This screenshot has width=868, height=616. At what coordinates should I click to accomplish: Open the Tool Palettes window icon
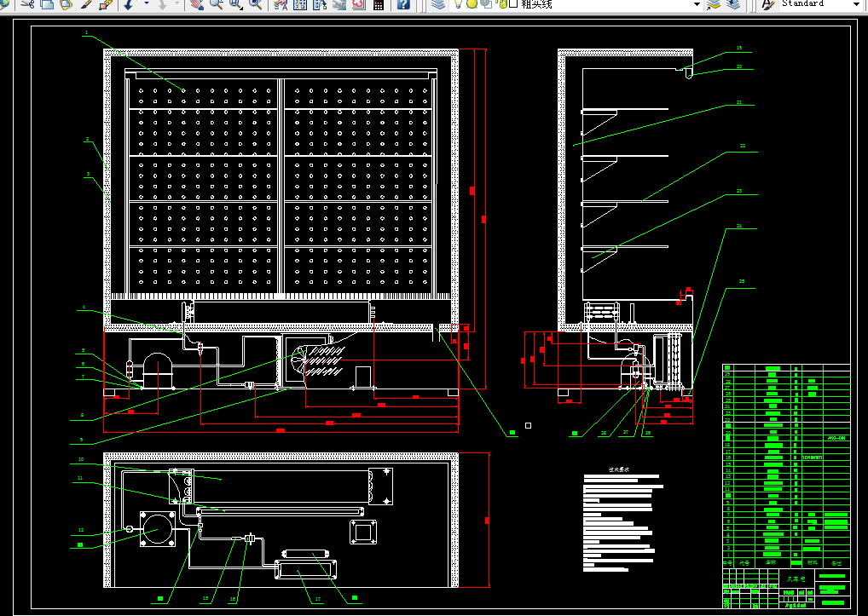(320, 4)
